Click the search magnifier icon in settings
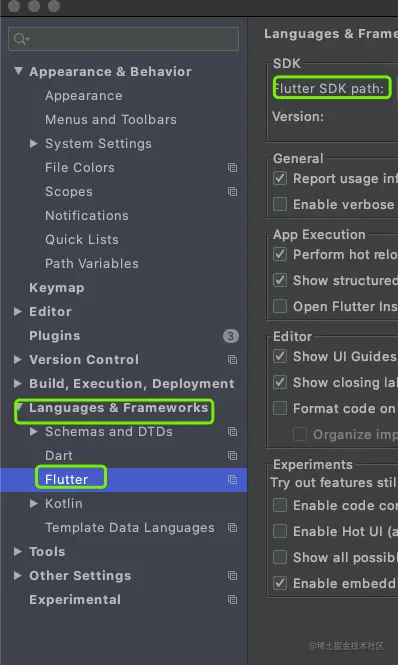 20,39
